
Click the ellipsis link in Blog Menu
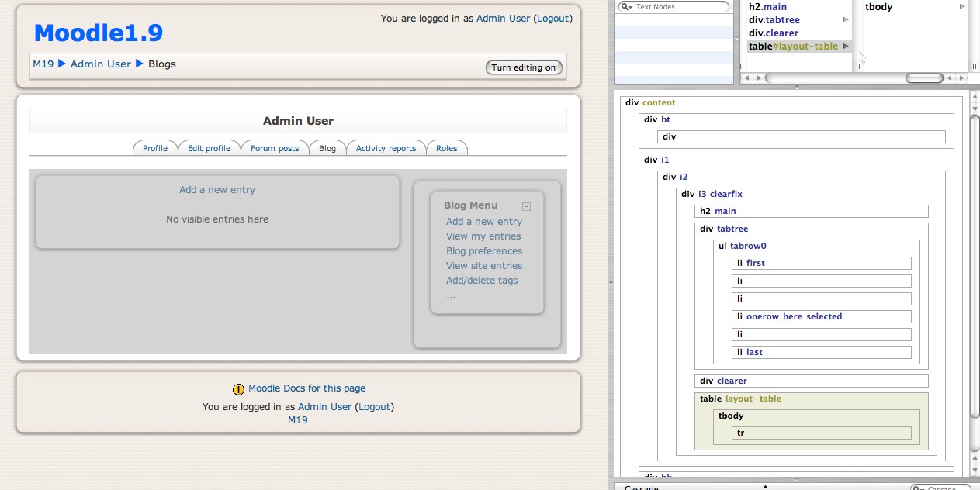click(451, 296)
